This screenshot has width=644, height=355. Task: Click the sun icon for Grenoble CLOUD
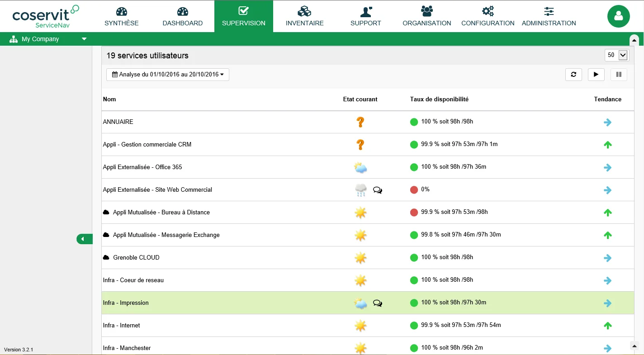(x=360, y=258)
